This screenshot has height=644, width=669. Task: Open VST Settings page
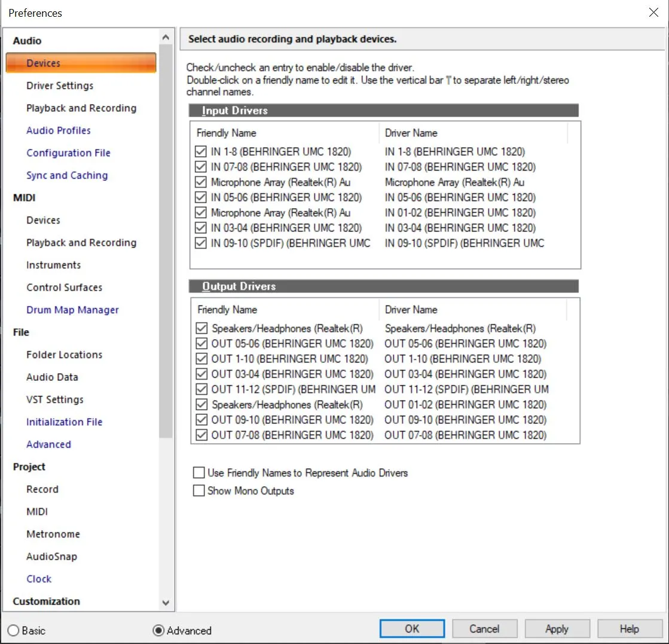tap(54, 399)
